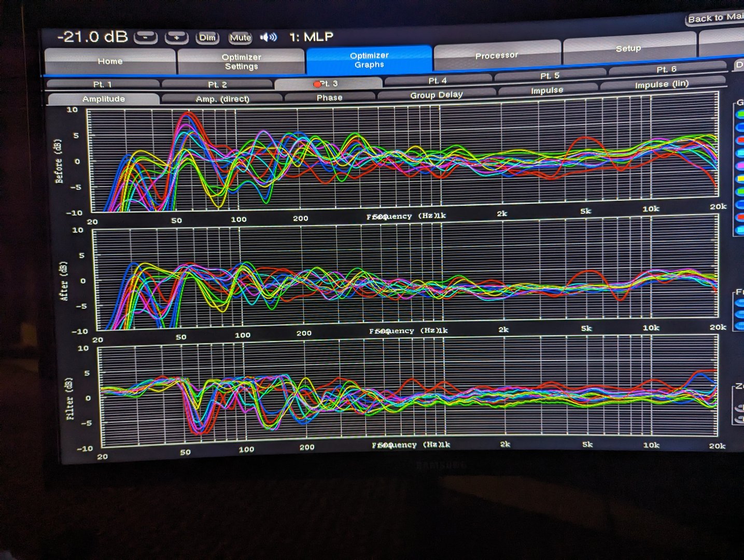Click the bottom cyan channel button
The width and height of the screenshot is (744, 560).
coord(740,230)
